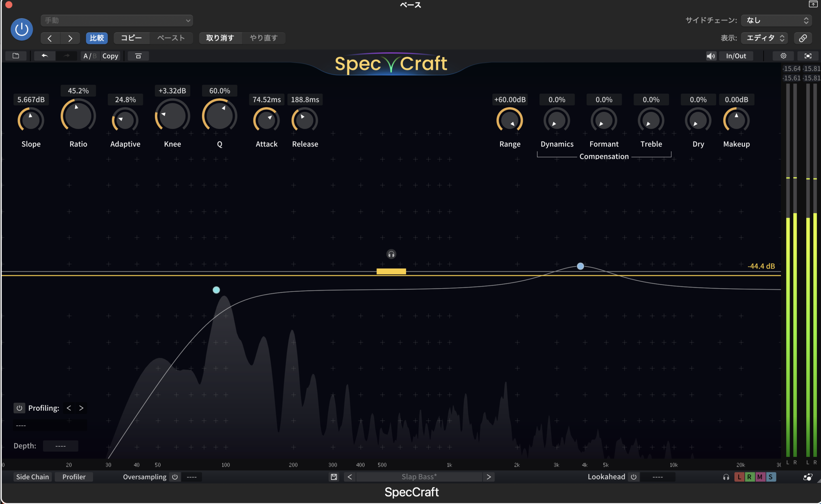
Task: Open the サイドチェーン dropdown showing なし
Action: [776, 20]
